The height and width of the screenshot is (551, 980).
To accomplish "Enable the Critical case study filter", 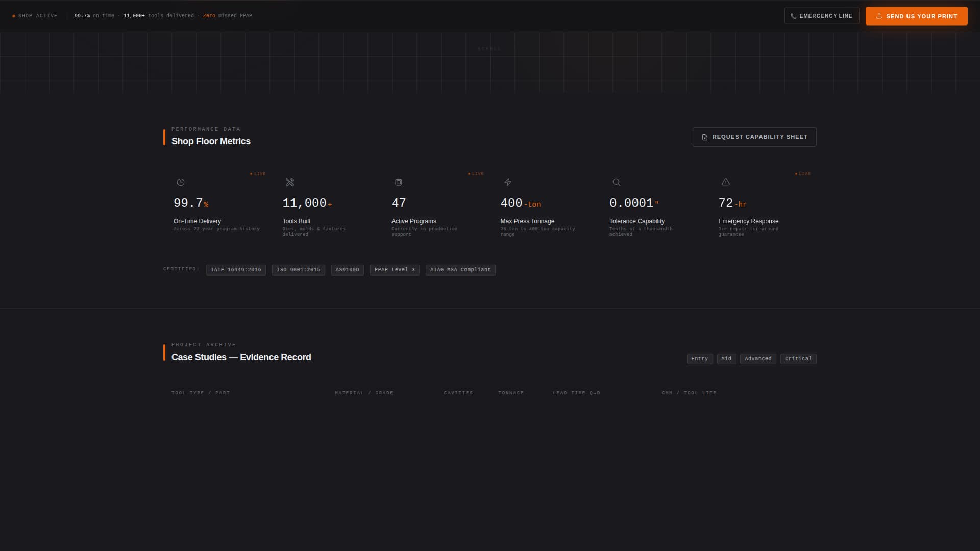I will pos(798,359).
